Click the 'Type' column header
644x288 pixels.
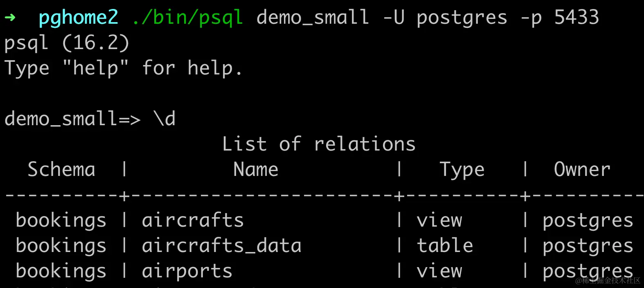pyautogui.click(x=462, y=170)
